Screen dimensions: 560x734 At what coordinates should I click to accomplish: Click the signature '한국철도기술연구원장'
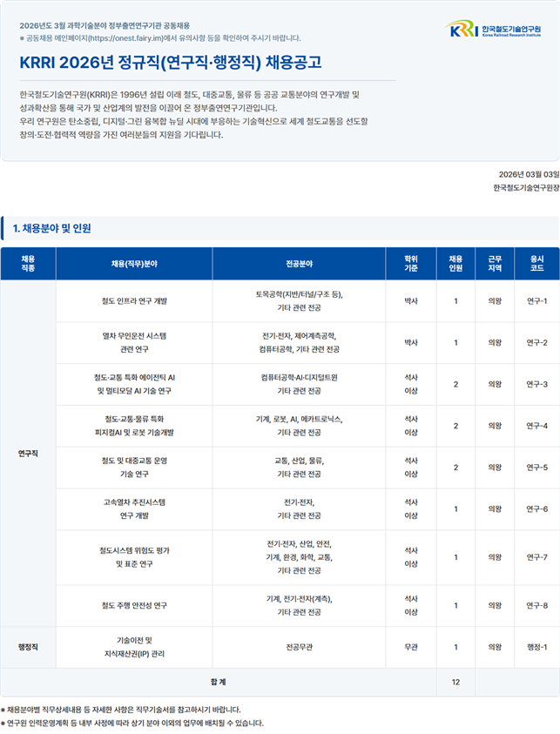tap(526, 188)
